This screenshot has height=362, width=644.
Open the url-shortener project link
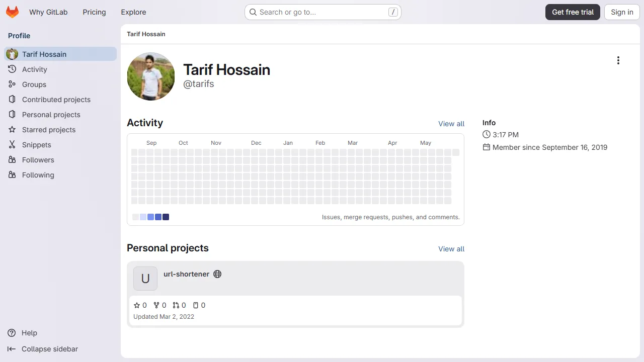(186, 274)
